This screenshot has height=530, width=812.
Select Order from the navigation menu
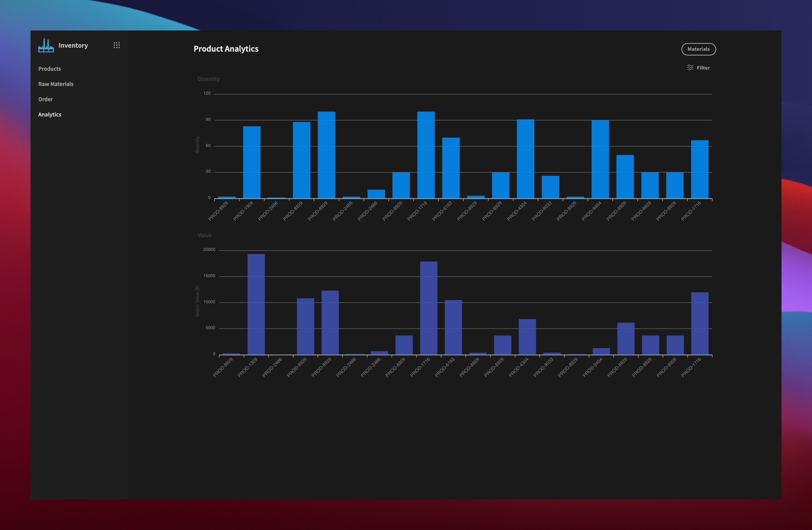[45, 99]
